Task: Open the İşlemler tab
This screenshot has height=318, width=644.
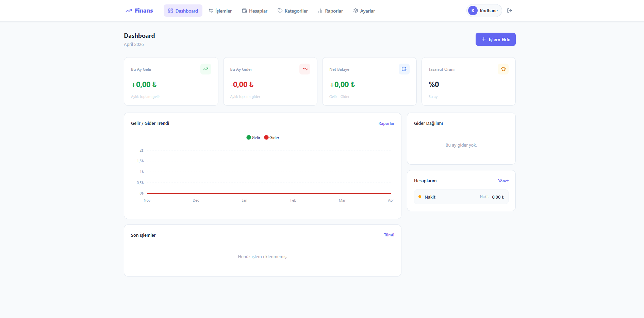Action: point(220,11)
